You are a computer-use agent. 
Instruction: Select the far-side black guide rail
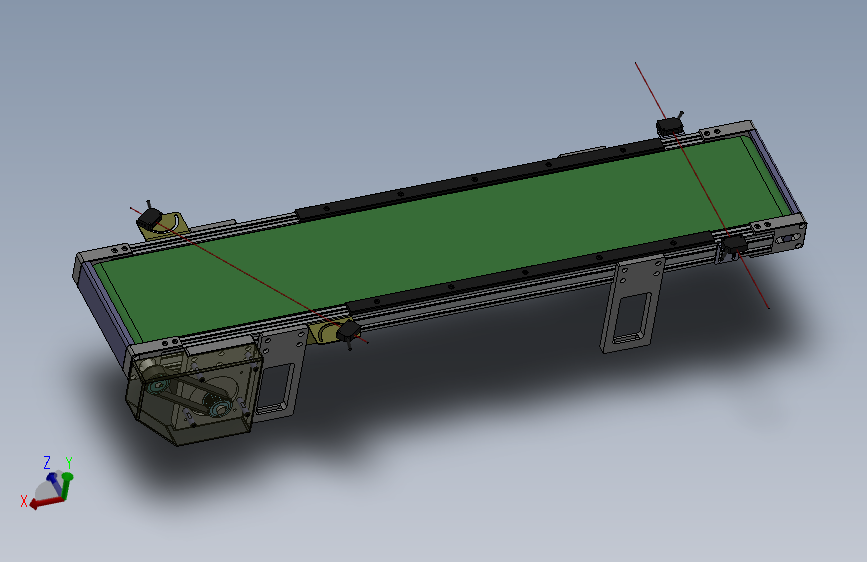point(478,180)
